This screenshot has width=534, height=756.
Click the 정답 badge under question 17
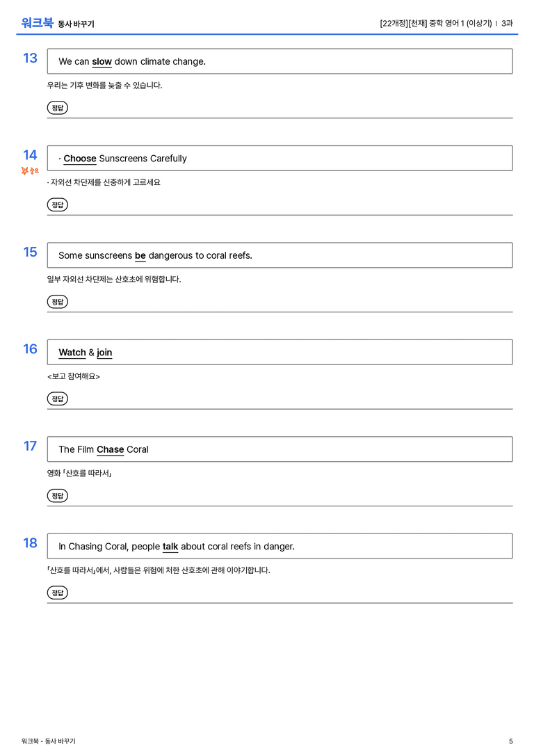(57, 495)
